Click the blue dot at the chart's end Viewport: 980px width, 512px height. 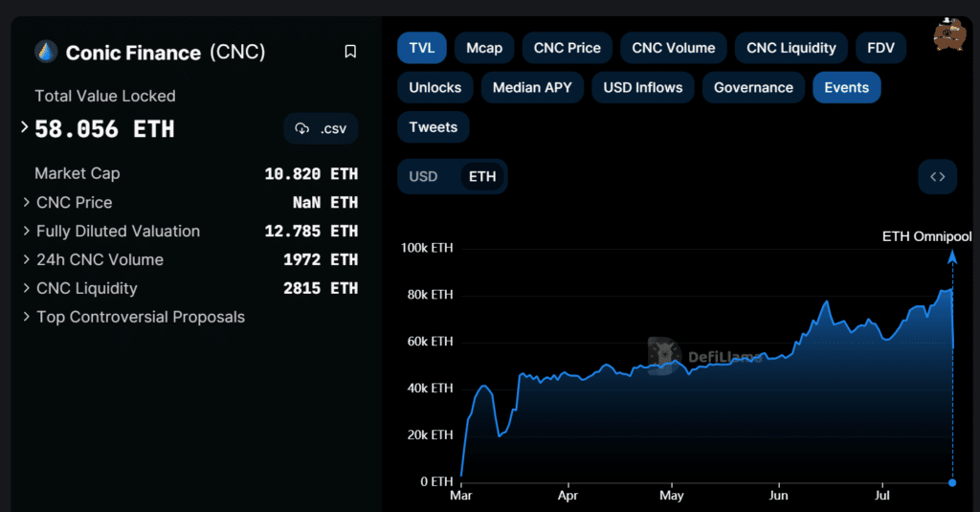pyautogui.click(x=952, y=482)
